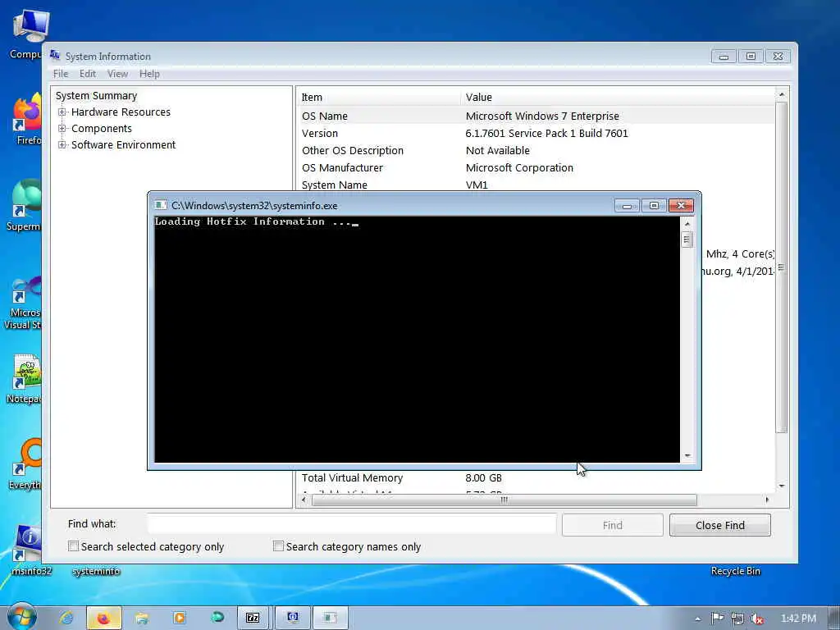Click the muted volume tray icon
Screen dimensions: 840x630
coord(757,619)
